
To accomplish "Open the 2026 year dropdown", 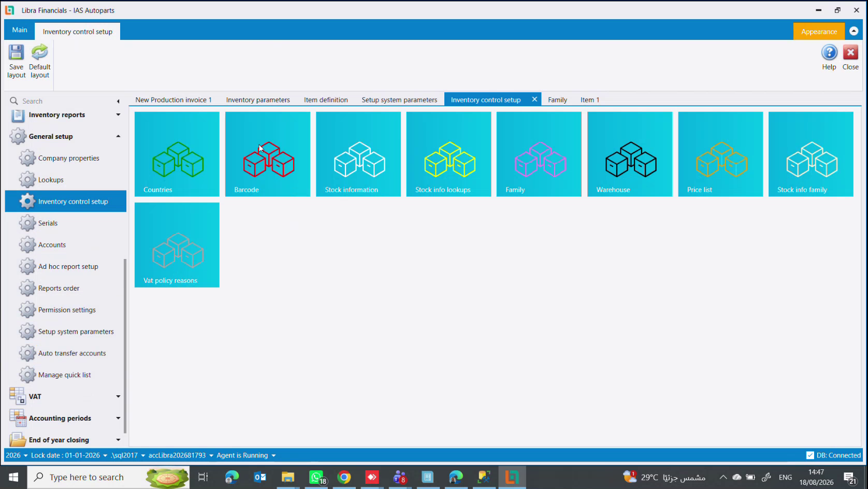I will (x=17, y=455).
